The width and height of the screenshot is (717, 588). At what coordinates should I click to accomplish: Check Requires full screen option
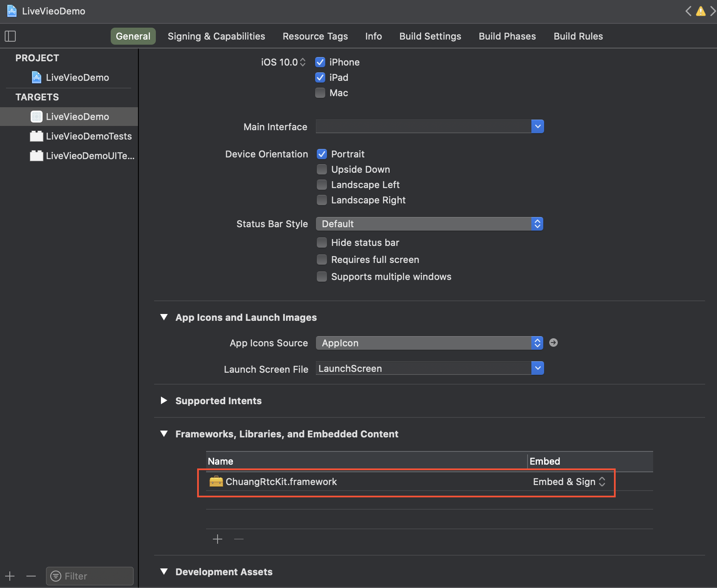tap(322, 260)
